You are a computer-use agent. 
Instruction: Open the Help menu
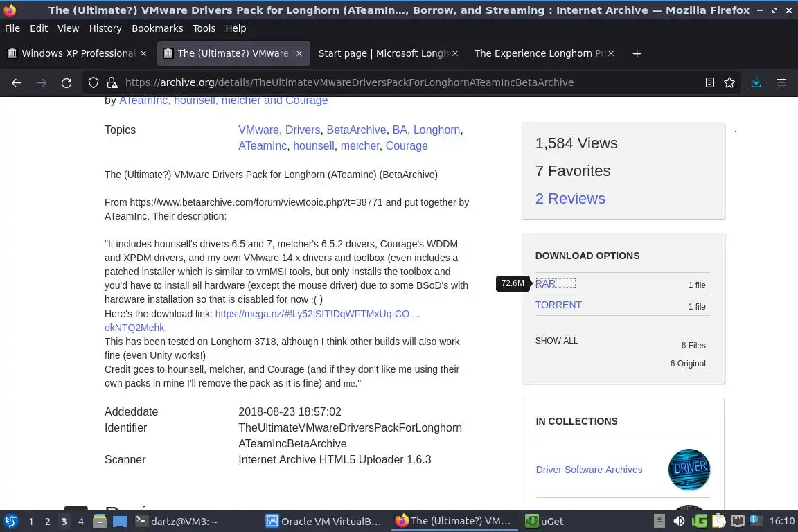point(236,28)
